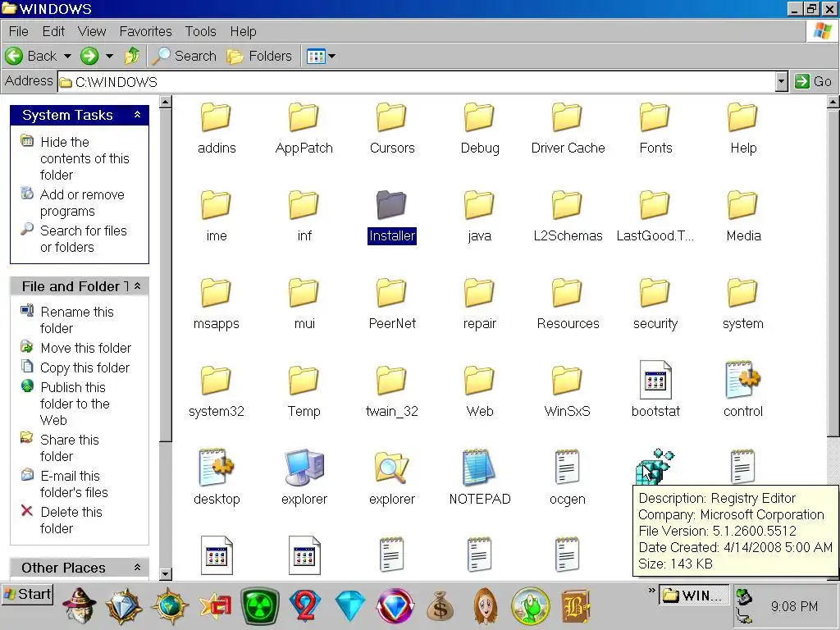
Task: Collapse the Other Places panel
Action: pos(137,568)
